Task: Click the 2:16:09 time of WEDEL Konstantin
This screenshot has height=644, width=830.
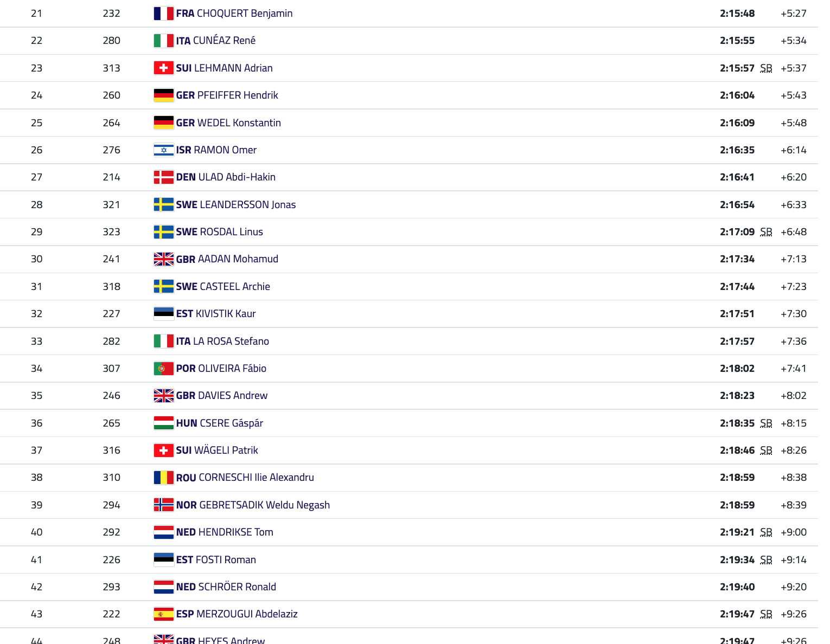Action: coord(737,123)
